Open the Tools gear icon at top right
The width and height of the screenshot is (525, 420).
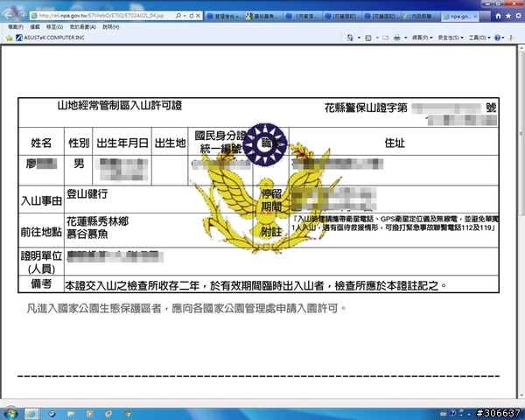(518, 16)
